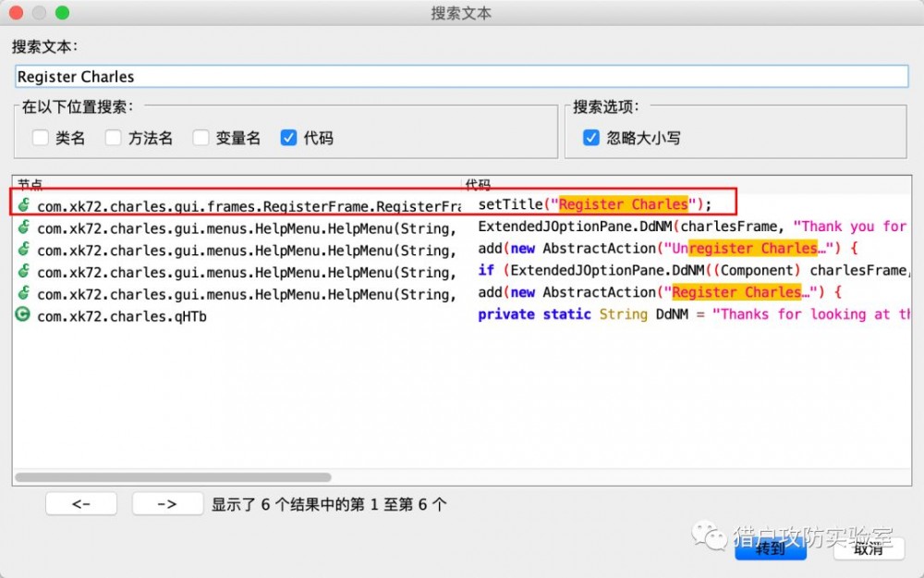This screenshot has height=578, width=924.
Task: Select the RegisterFrame method icon row
Action: [24, 205]
